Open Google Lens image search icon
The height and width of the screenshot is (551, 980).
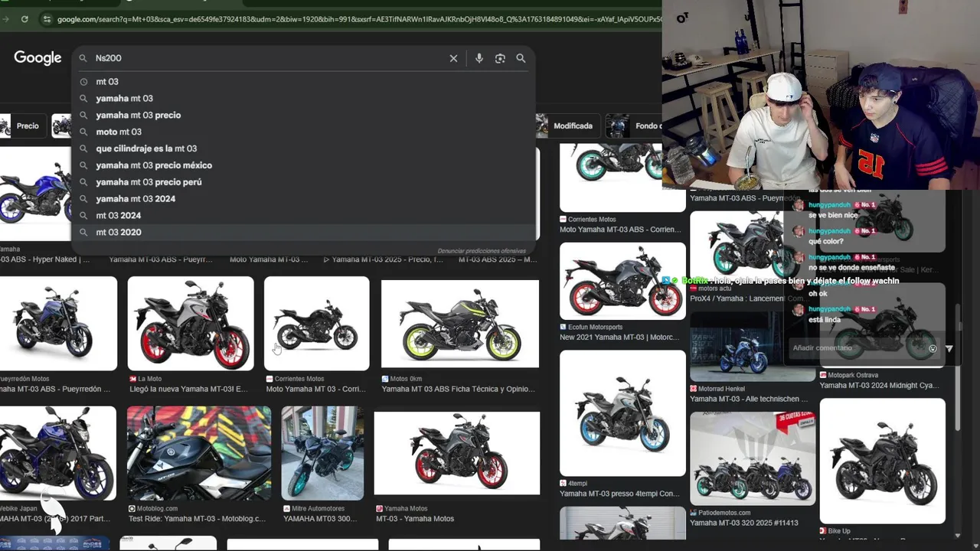(x=500, y=58)
